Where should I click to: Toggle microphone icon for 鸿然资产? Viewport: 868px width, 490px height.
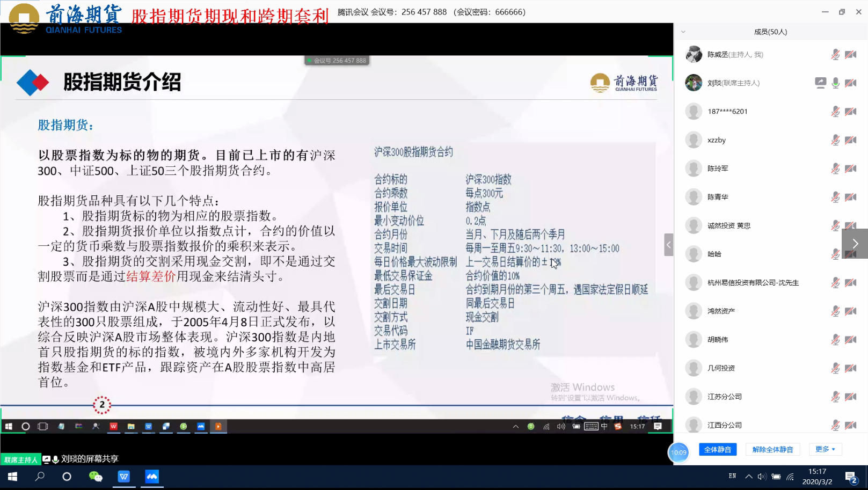[x=835, y=311]
